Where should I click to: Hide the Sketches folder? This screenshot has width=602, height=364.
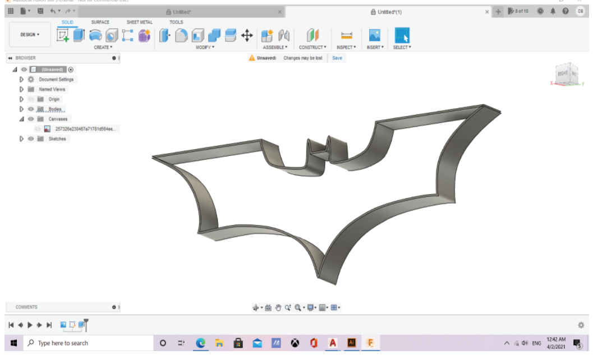[31, 139]
